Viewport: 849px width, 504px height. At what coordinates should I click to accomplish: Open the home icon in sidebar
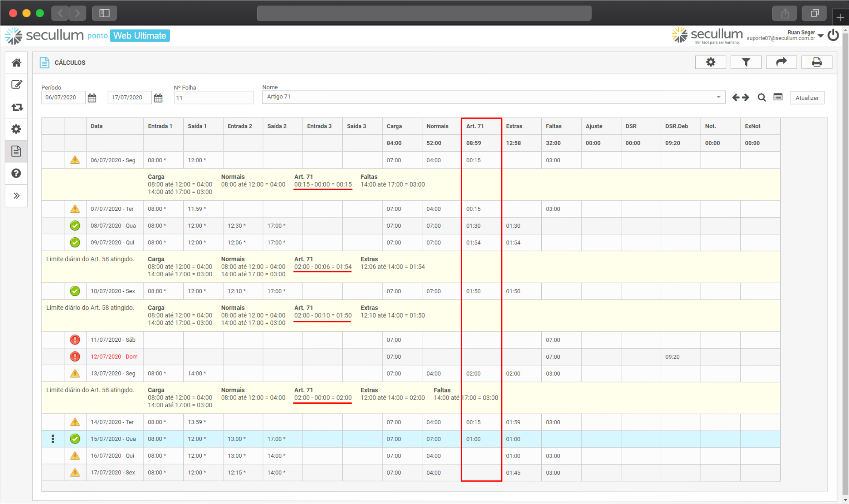pos(16,63)
